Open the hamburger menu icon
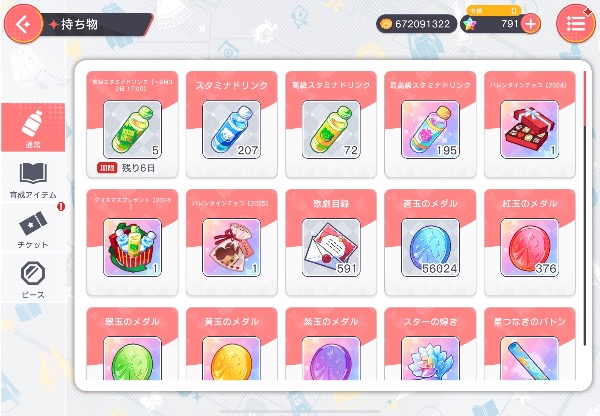This screenshot has width=600, height=416. [x=576, y=24]
